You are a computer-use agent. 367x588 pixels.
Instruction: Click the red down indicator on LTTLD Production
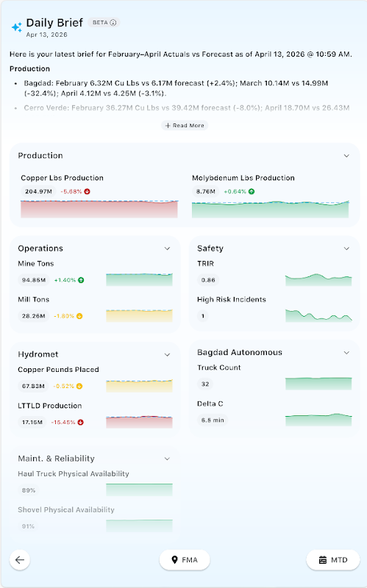pos(80,422)
